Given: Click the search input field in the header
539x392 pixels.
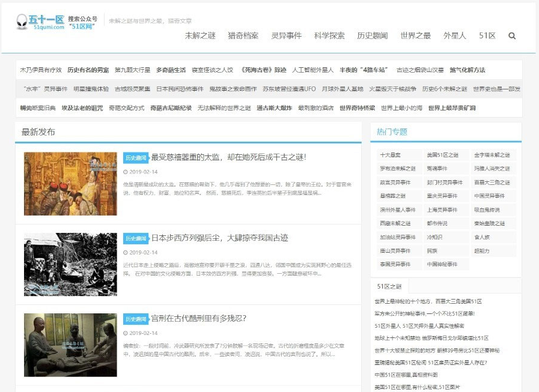Looking at the screenshot, I should coord(168,21).
